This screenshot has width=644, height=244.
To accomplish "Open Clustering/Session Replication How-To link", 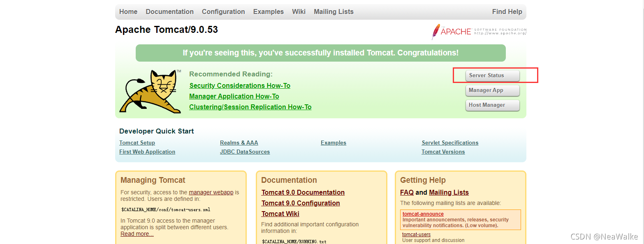I will 250,107.
